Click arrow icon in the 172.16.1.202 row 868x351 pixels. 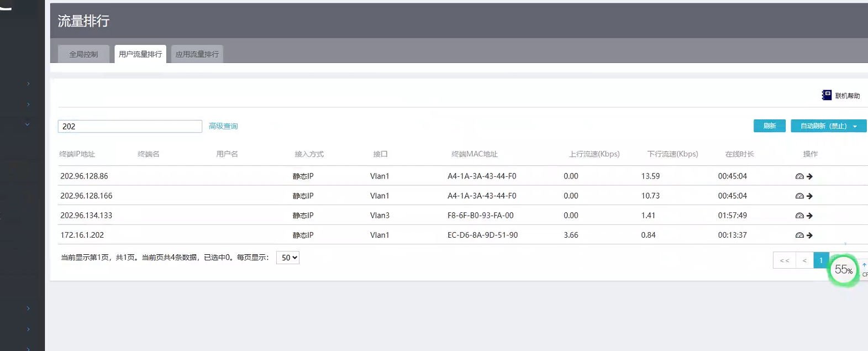(x=809, y=235)
